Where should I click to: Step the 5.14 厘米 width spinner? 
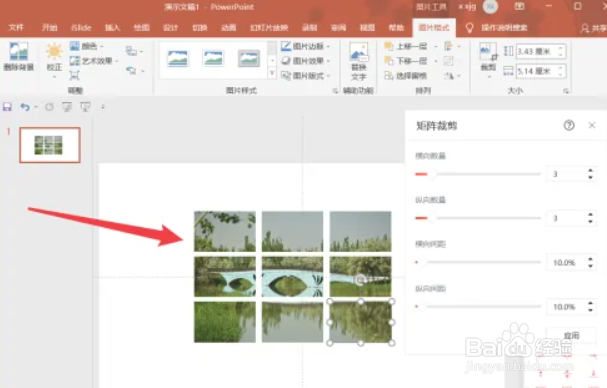point(561,71)
